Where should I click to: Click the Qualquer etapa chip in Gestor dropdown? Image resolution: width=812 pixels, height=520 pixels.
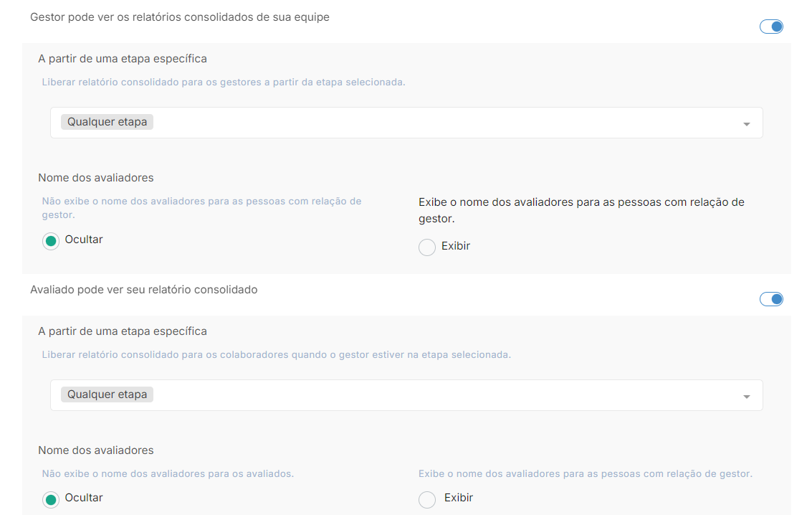point(108,122)
